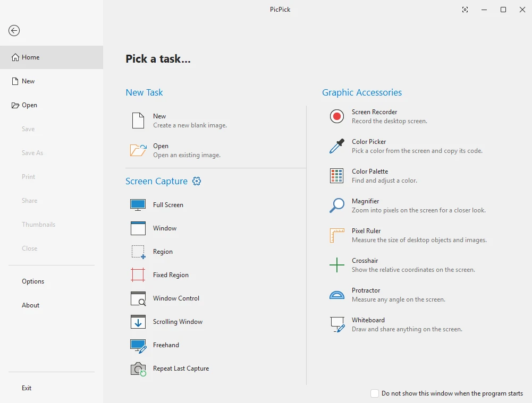Open the Color Palette grid icon

337,176
